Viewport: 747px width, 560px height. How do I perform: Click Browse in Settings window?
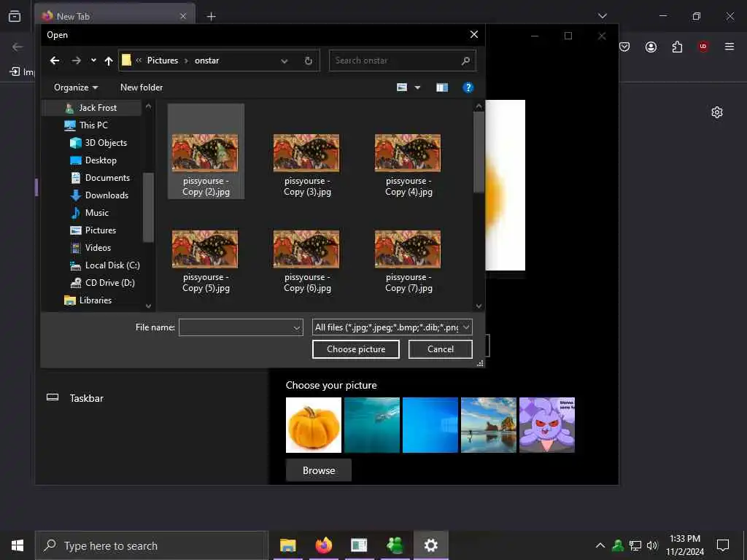pos(319,470)
